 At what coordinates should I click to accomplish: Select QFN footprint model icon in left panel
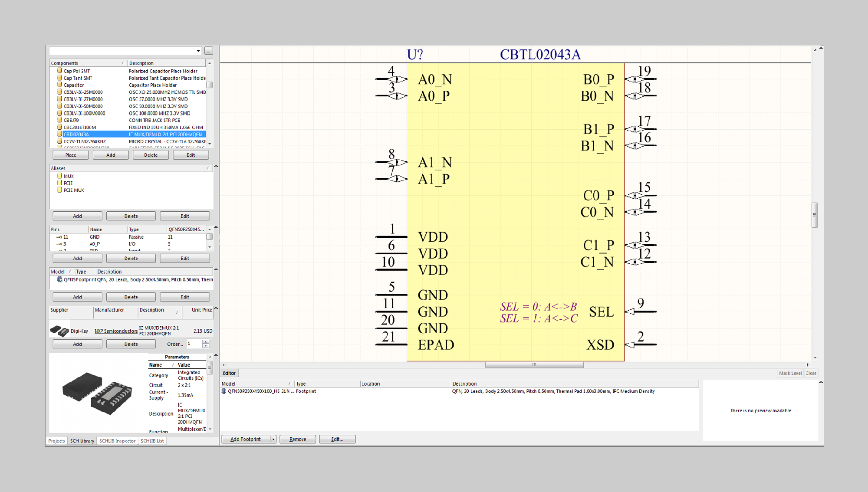(60, 279)
